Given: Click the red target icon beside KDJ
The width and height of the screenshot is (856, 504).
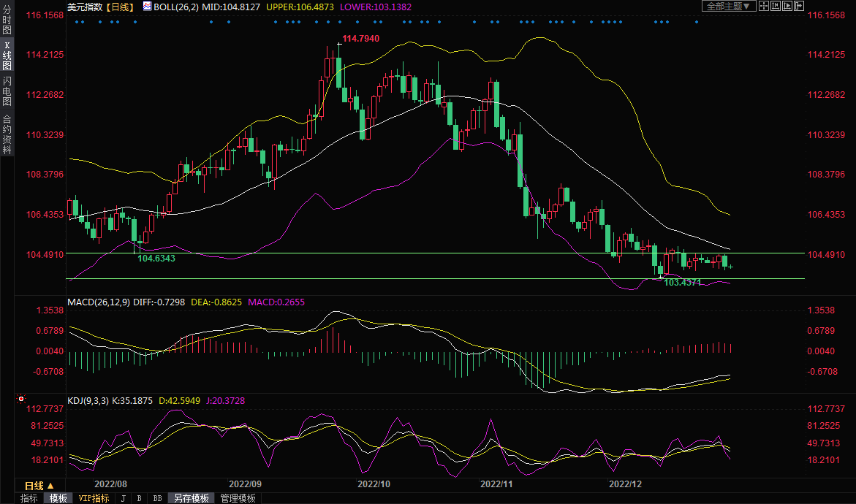Looking at the screenshot, I should [20, 400].
